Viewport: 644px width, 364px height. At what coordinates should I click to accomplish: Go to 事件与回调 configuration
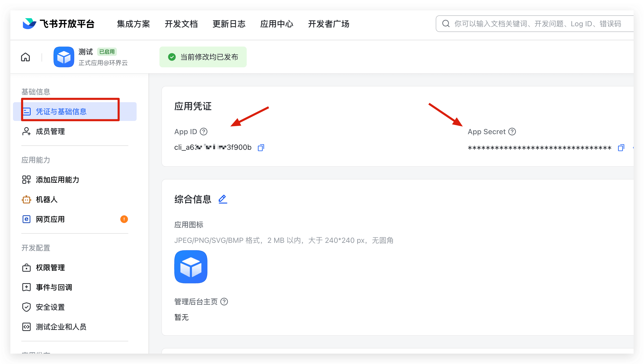pyautogui.click(x=54, y=287)
